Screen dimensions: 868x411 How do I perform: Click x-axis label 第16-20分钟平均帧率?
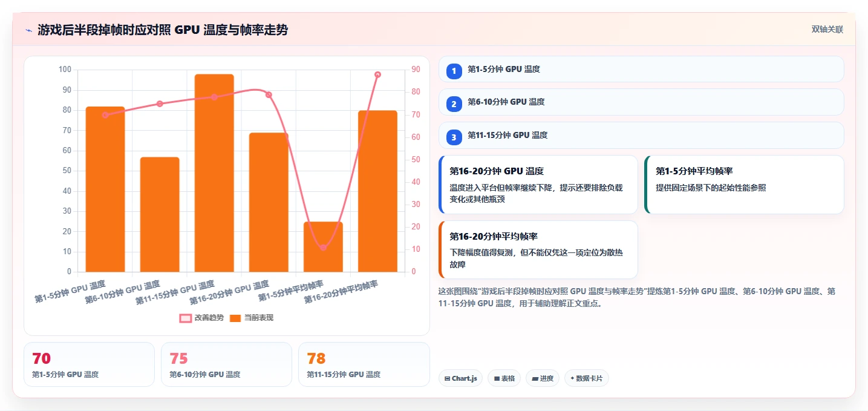342,292
